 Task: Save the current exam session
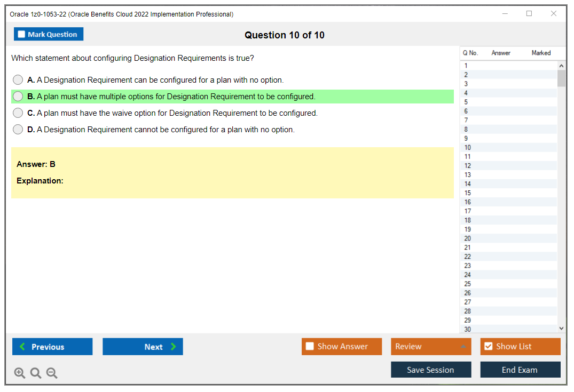[x=430, y=370]
